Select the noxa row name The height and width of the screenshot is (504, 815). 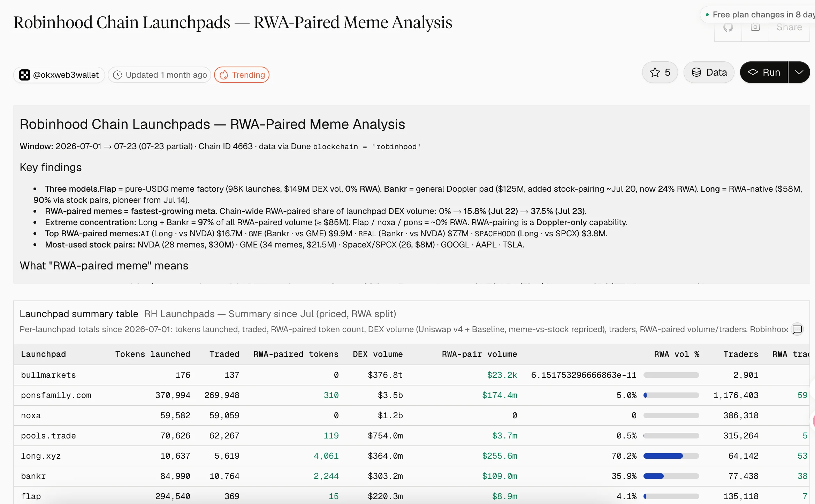[31, 415]
